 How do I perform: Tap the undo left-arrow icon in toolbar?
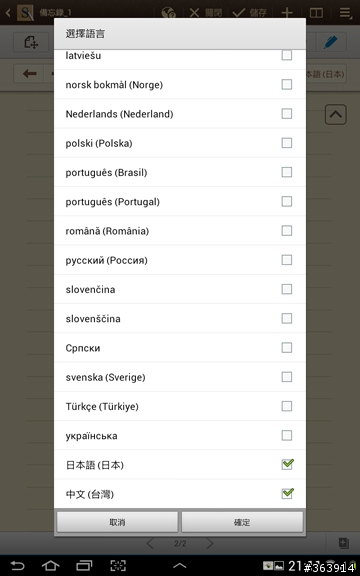click(29, 74)
